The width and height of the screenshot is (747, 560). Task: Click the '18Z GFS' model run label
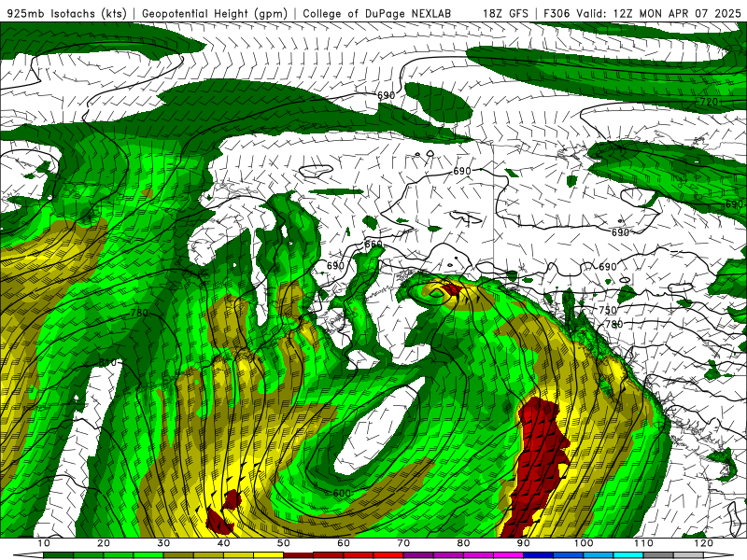[x=505, y=13]
